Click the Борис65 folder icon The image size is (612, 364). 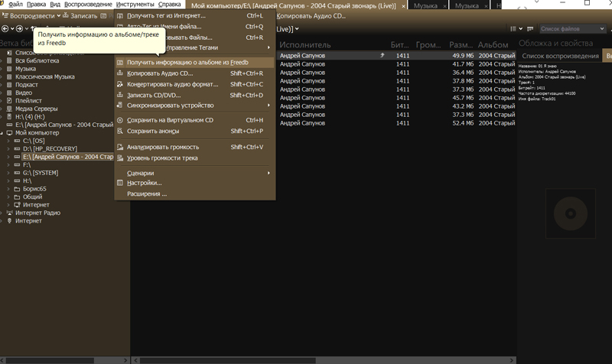(x=17, y=189)
